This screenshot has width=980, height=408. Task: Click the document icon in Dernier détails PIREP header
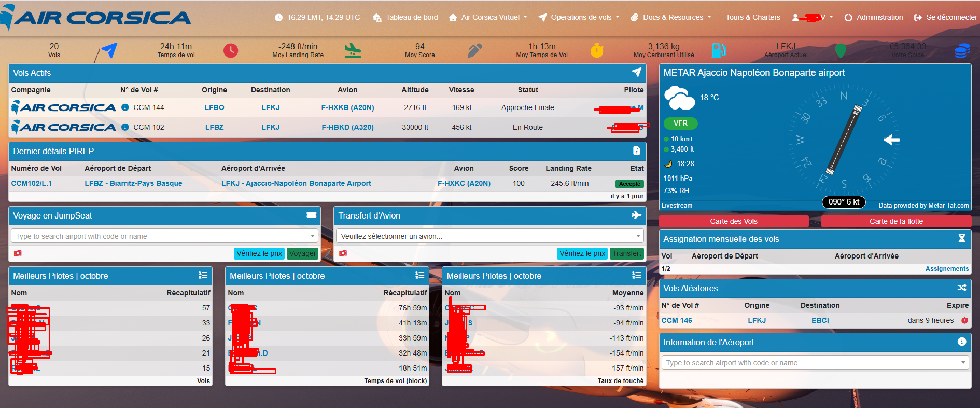coord(636,151)
